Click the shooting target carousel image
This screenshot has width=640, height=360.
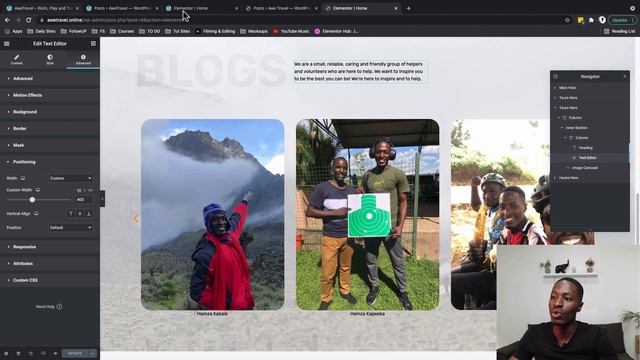point(368,215)
